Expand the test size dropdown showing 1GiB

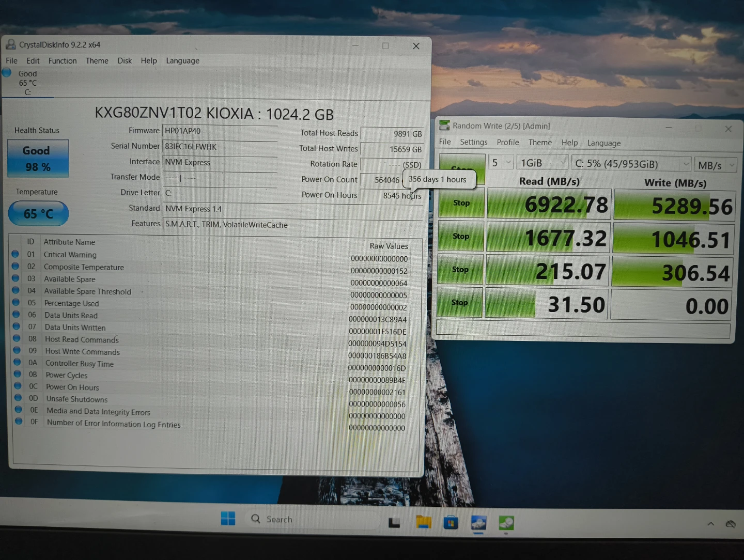tap(542, 163)
